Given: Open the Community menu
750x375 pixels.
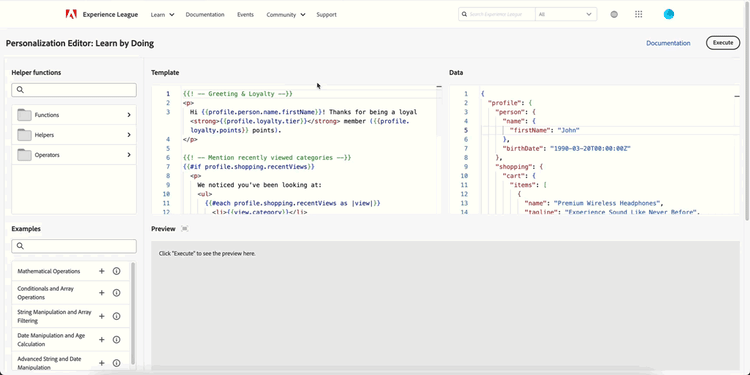Looking at the screenshot, I should point(286,14).
